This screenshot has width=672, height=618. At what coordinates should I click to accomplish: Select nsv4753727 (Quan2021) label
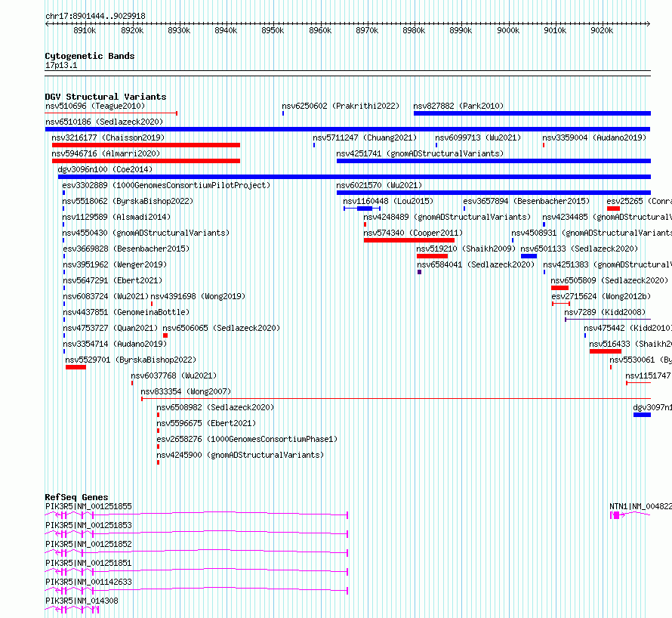tap(110, 328)
